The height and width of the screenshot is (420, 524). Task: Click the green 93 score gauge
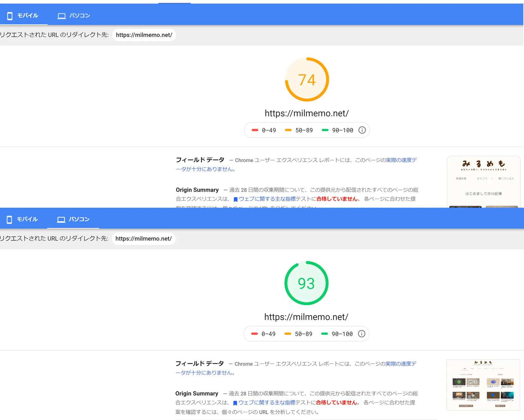click(x=307, y=283)
